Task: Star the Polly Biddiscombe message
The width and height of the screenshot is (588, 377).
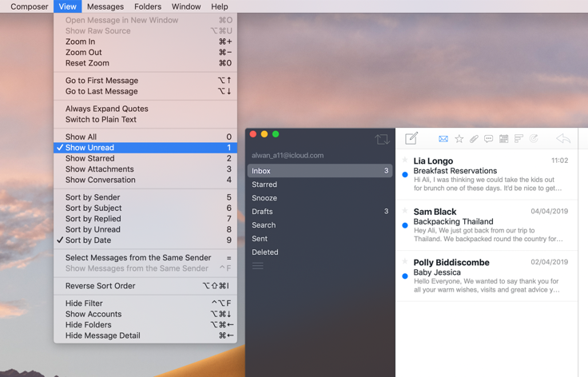Action: [405, 261]
